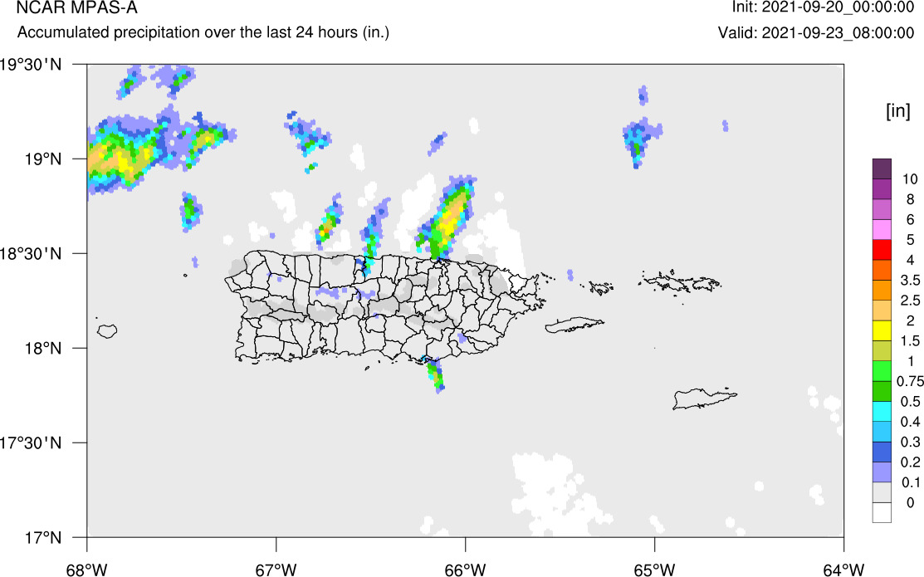Click the 17°N latitude axis label
The image size is (924, 577).
(42, 537)
